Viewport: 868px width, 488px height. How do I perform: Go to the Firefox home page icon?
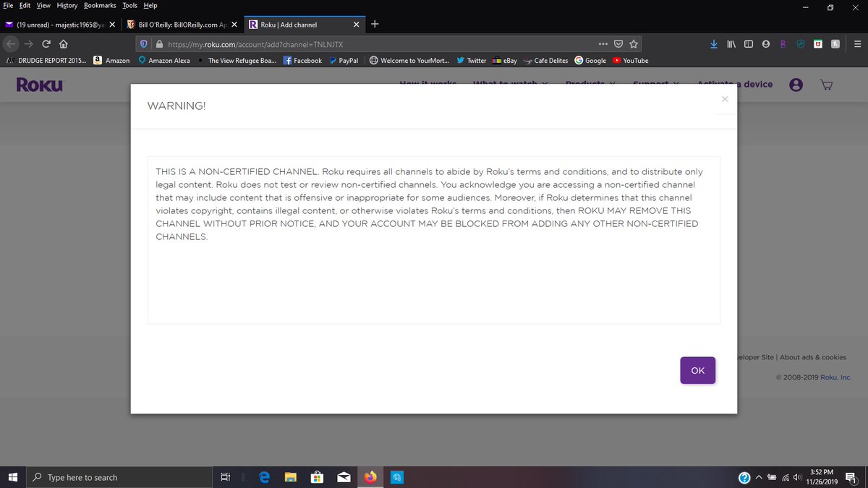[63, 43]
